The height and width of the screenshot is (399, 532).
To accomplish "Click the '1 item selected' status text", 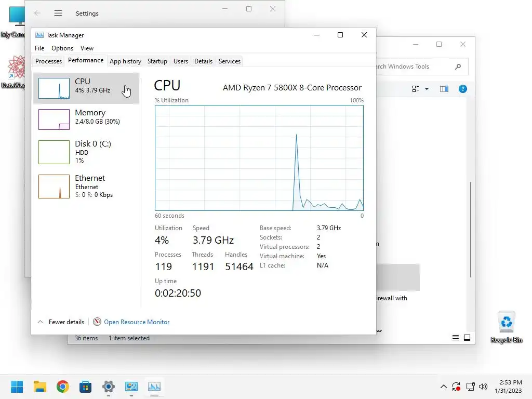I will [x=129, y=338].
